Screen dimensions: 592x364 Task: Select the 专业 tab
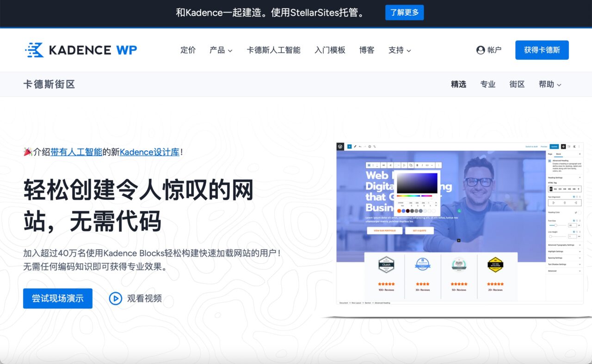488,84
